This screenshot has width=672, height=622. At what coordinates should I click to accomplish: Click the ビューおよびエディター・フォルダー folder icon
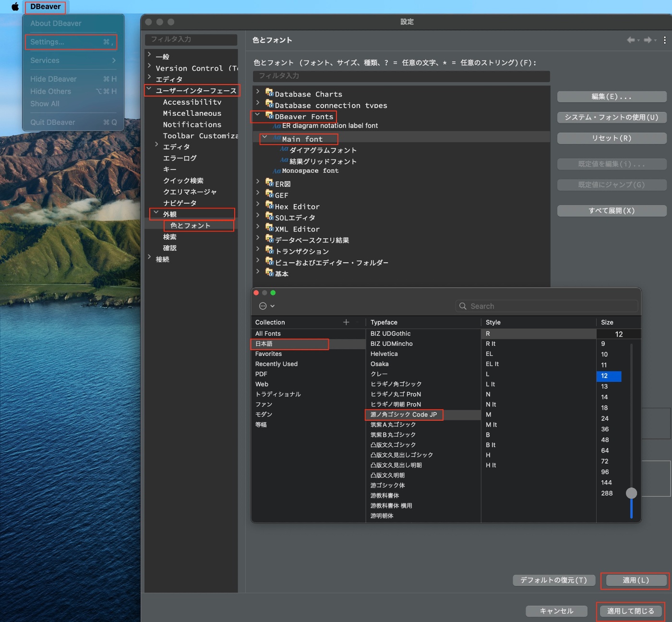[269, 261]
